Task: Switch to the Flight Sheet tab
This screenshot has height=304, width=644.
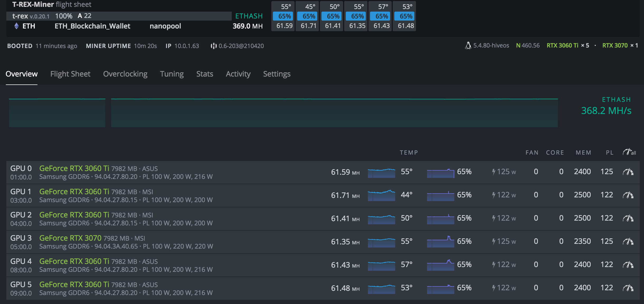Action: coord(70,74)
